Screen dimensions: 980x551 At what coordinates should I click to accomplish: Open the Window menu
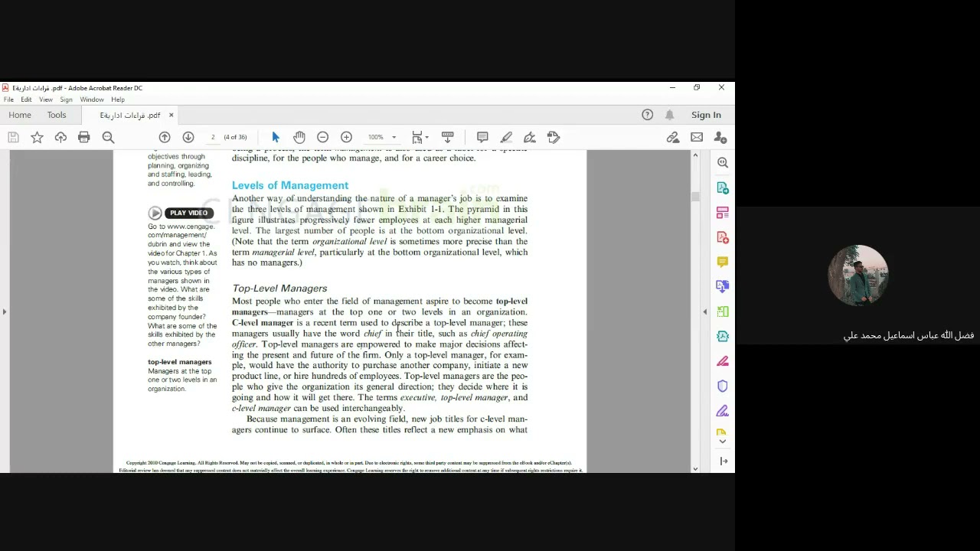tap(92, 99)
